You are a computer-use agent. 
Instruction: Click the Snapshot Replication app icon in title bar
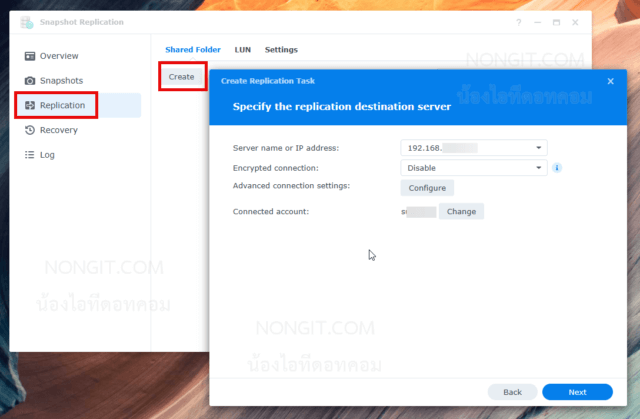coord(27,22)
